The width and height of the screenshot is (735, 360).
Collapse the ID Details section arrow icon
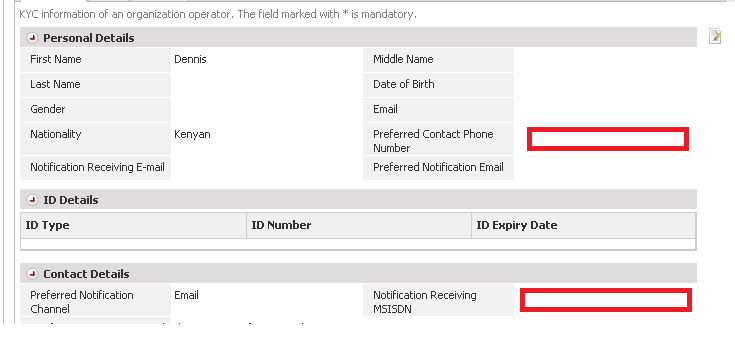coord(32,200)
